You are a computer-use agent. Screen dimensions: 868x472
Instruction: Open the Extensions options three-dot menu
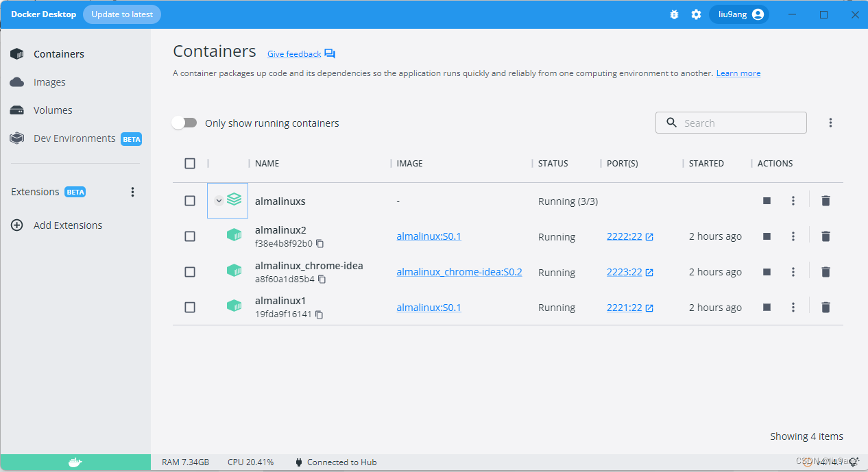(133, 192)
